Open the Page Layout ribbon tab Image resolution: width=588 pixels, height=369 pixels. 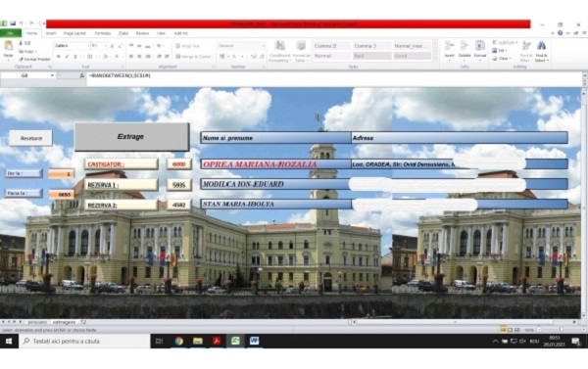[x=74, y=33]
